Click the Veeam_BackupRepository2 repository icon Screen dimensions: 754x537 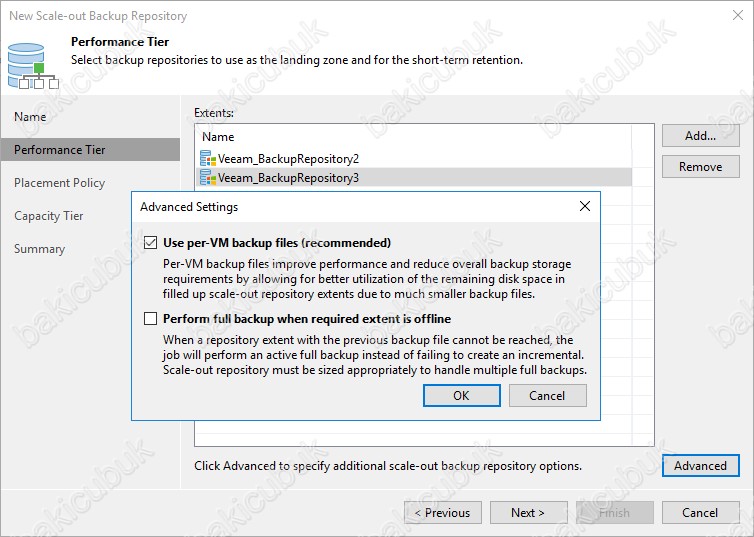point(208,159)
